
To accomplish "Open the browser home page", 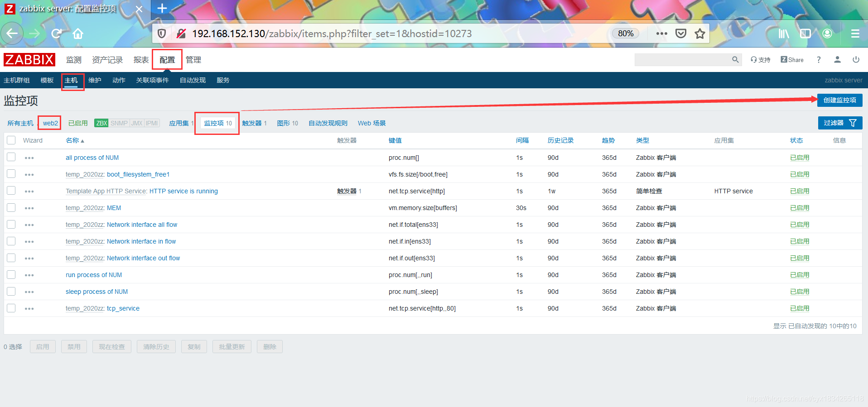I will (78, 34).
